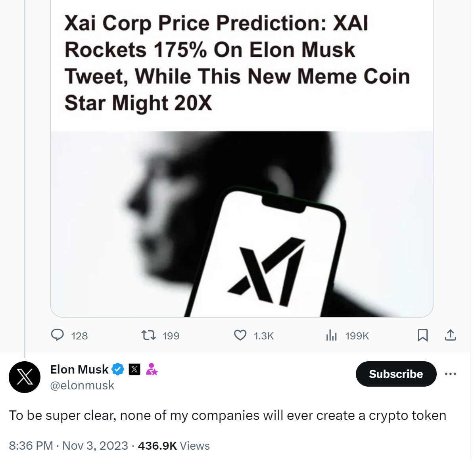Click the share upload icon
Screen dimensions: 476x460
point(450,335)
